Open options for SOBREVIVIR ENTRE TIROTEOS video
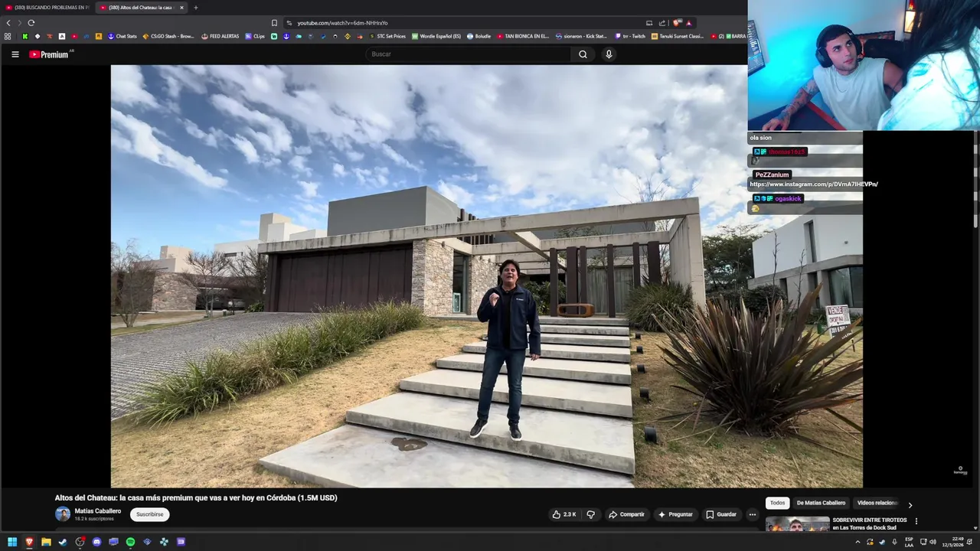Screen dimensions: 980x551 click(x=916, y=522)
